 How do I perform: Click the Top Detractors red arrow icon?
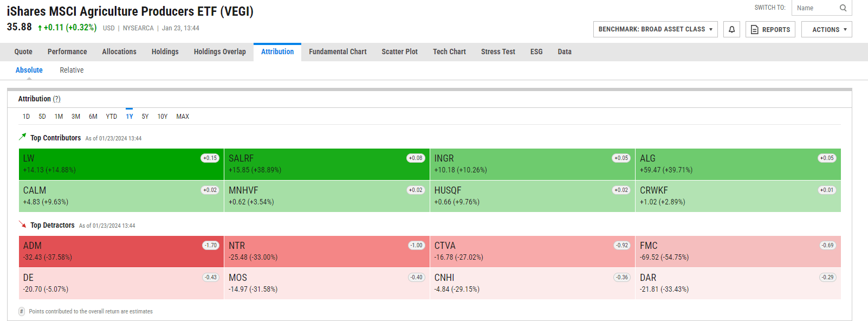(22, 224)
